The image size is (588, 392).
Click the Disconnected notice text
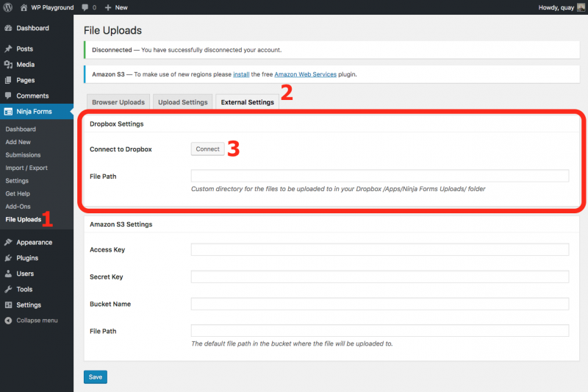pos(187,50)
